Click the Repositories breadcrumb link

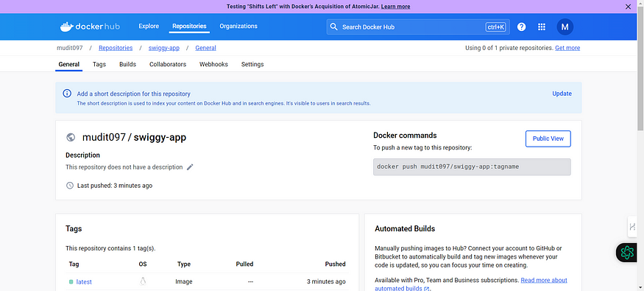116,48
